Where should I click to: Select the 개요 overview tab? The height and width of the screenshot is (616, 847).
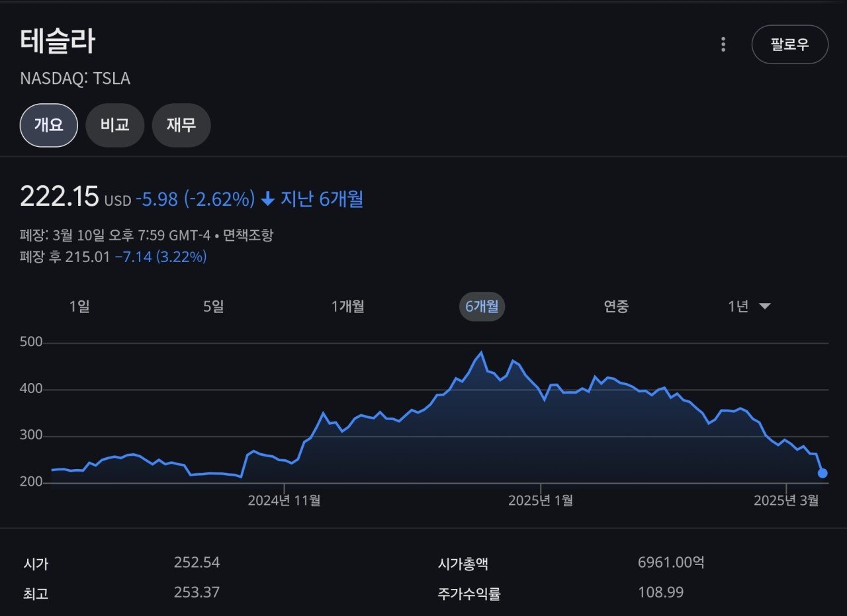(x=48, y=125)
